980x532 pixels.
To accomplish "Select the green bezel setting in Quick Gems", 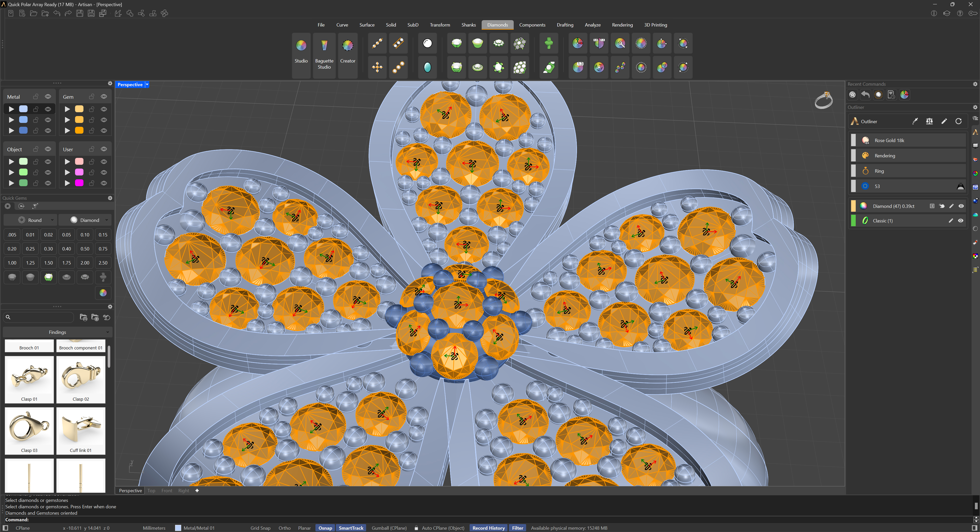I will tap(48, 277).
